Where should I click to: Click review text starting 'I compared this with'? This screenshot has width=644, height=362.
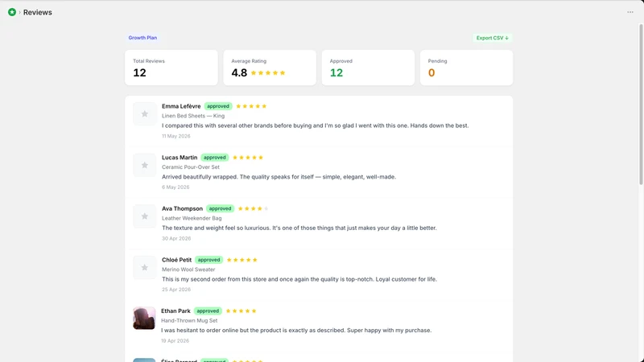pos(315,125)
